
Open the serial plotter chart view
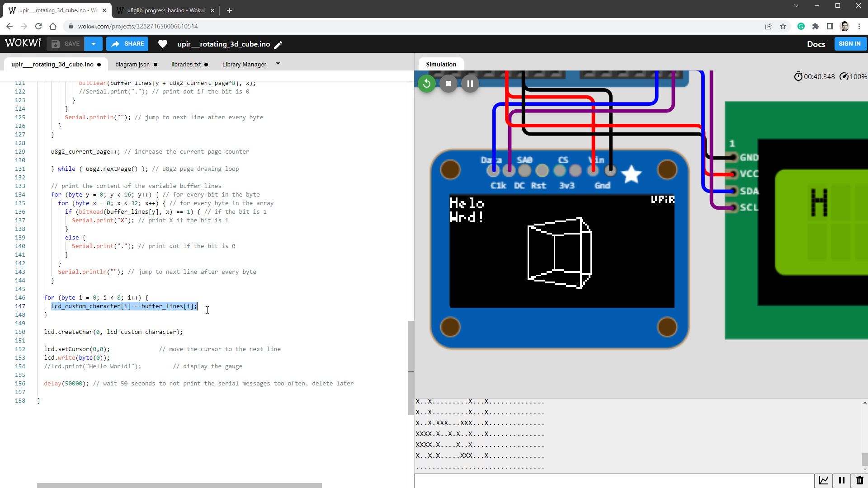(824, 480)
